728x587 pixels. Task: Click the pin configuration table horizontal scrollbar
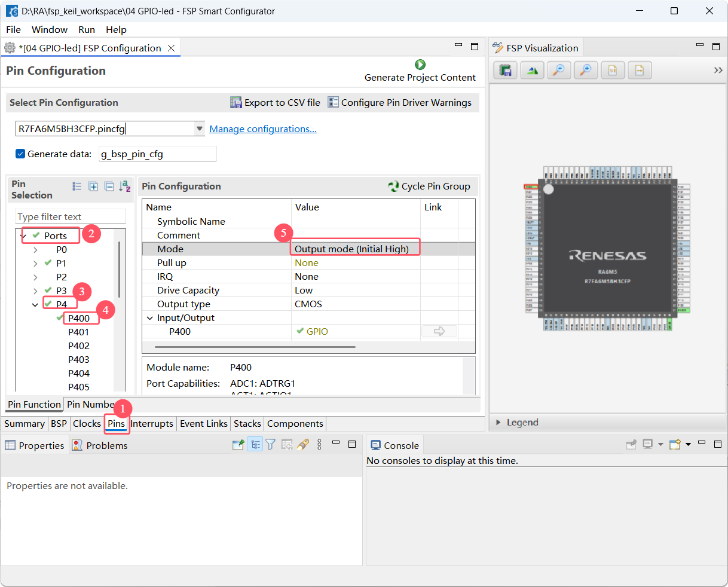255,347
